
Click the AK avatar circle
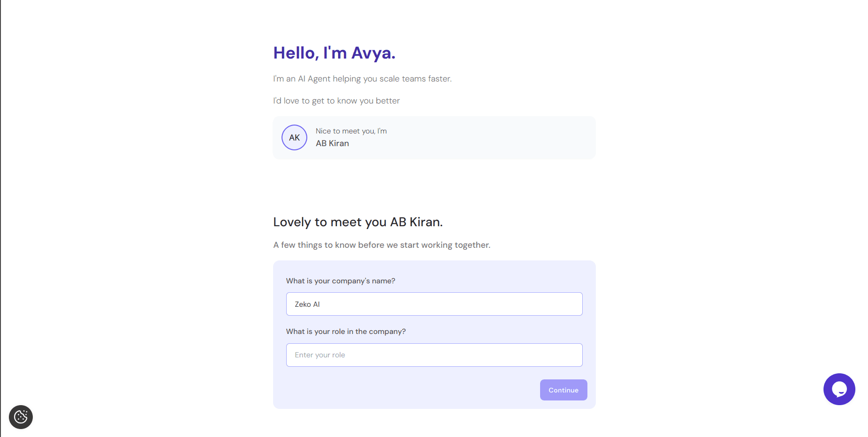[x=294, y=137]
